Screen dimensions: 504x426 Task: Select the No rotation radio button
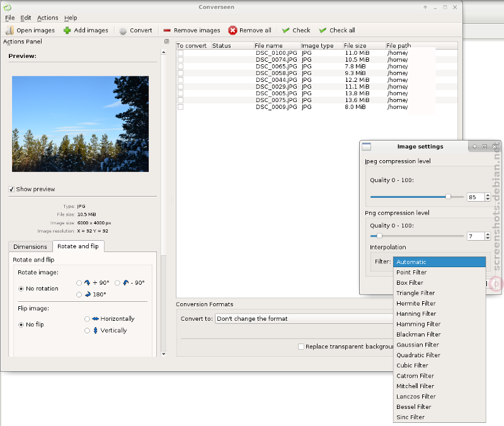coord(21,289)
